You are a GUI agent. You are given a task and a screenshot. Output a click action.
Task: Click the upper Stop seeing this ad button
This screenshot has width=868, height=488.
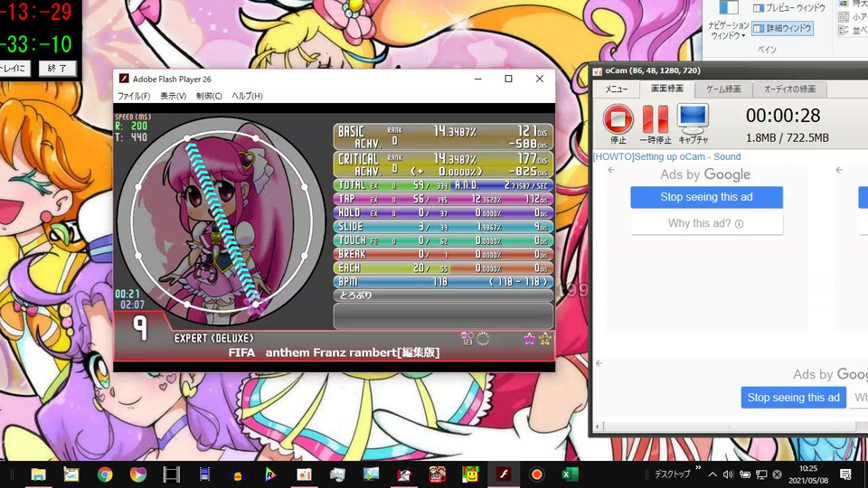(x=706, y=197)
